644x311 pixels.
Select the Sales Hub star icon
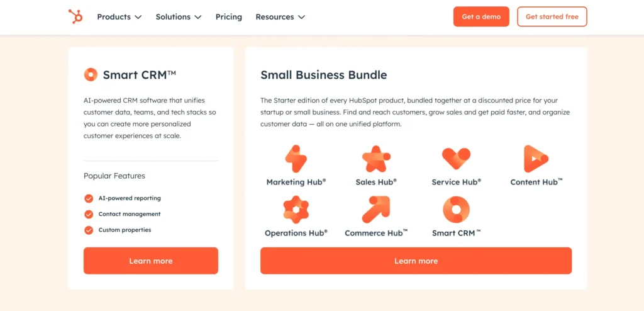(x=376, y=159)
